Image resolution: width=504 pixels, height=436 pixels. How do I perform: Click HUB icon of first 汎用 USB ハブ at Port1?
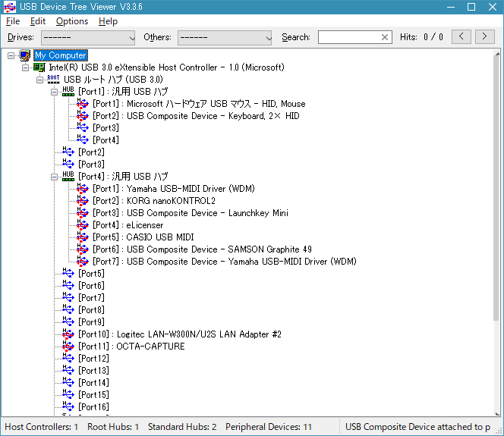pos(68,92)
